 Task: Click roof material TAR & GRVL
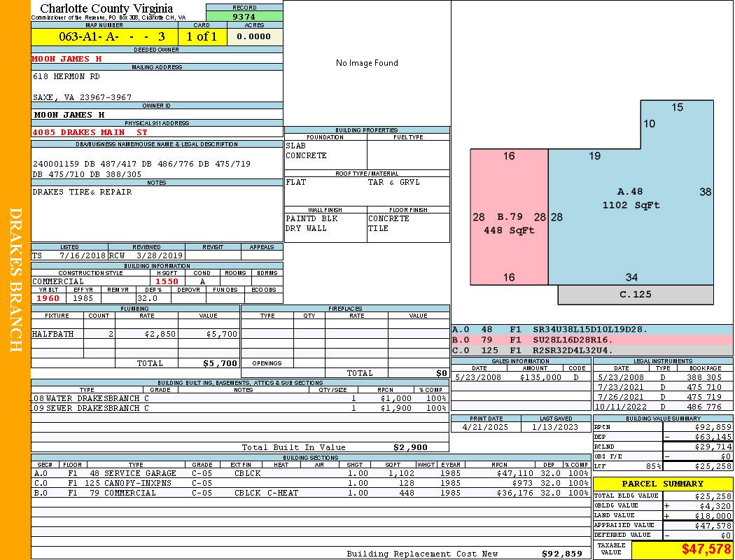point(393,182)
